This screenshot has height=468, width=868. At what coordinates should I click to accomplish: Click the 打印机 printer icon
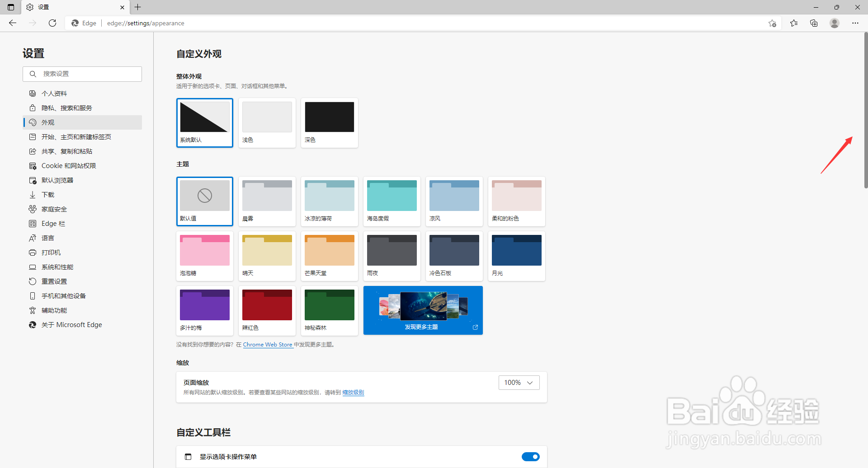33,253
